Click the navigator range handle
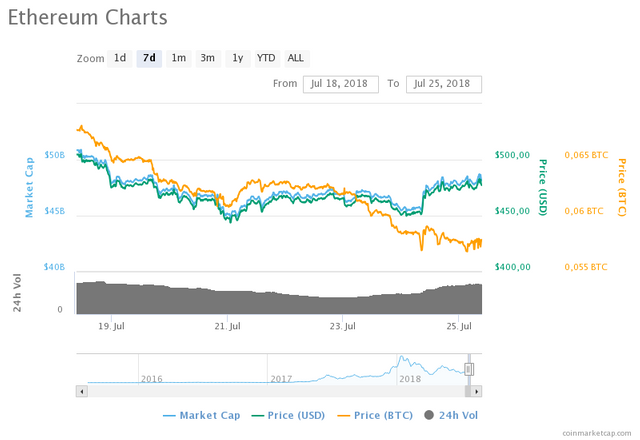The image size is (640, 440). click(x=467, y=368)
